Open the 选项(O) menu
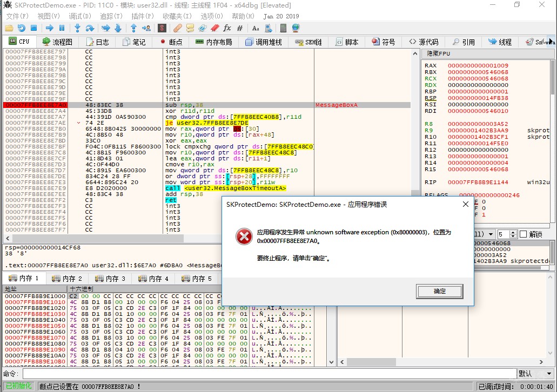This screenshot has width=557, height=392. [x=212, y=16]
